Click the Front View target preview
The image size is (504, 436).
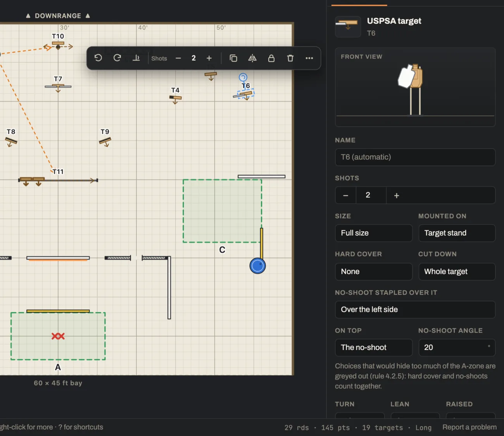pyautogui.click(x=415, y=87)
